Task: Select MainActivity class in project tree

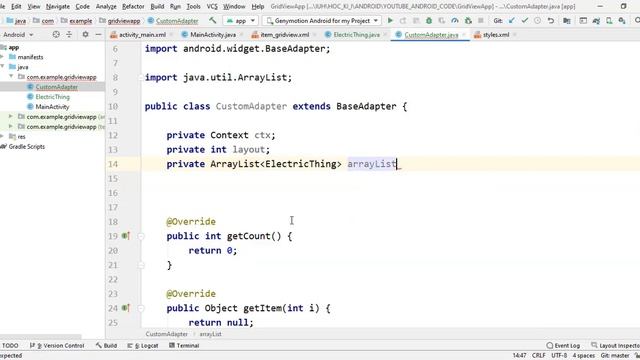Action: (x=52, y=107)
